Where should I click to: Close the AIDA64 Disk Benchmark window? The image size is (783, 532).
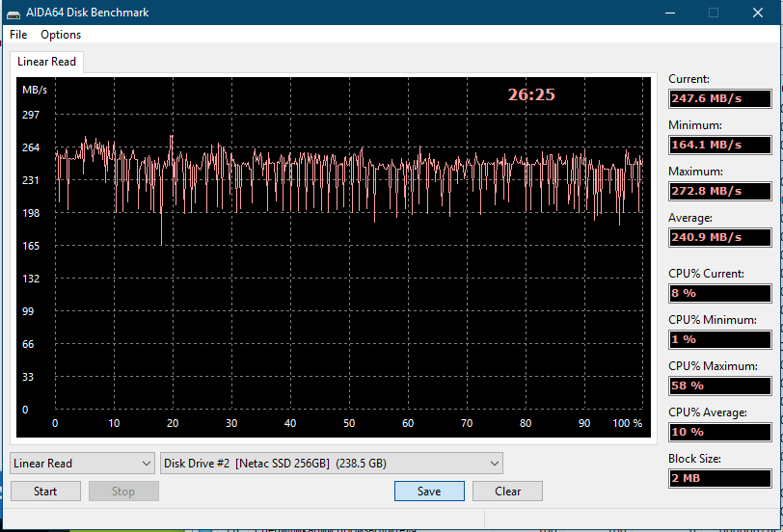pos(758,13)
